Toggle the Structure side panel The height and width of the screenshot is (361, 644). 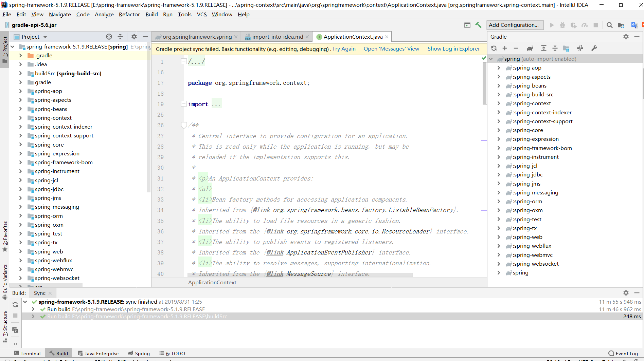(5, 327)
